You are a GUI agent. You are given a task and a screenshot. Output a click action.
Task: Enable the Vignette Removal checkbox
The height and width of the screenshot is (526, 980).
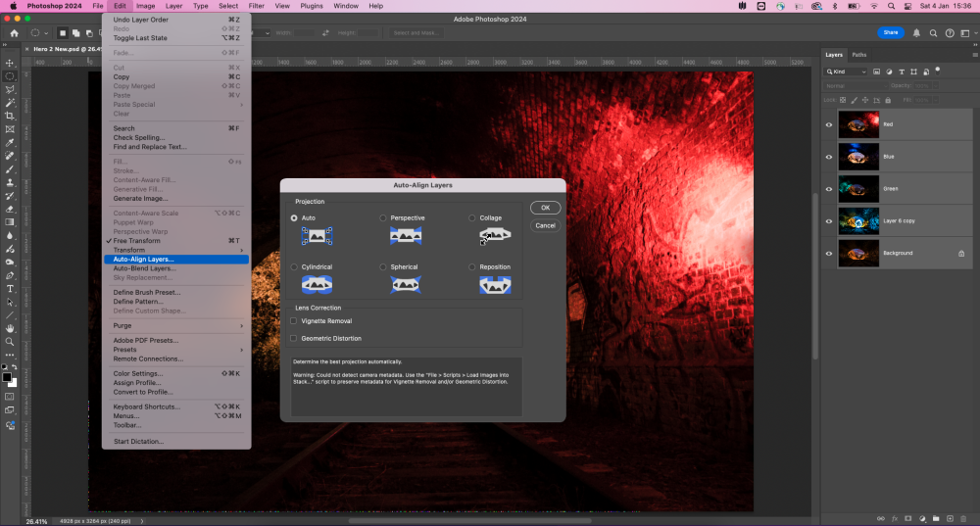[293, 321]
